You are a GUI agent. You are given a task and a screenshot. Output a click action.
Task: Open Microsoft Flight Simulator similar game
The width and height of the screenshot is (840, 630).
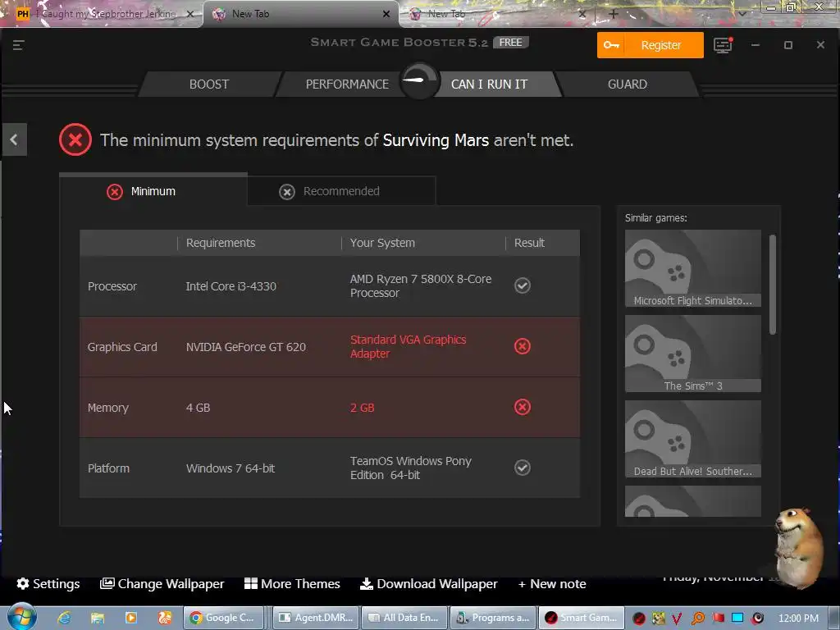point(692,268)
